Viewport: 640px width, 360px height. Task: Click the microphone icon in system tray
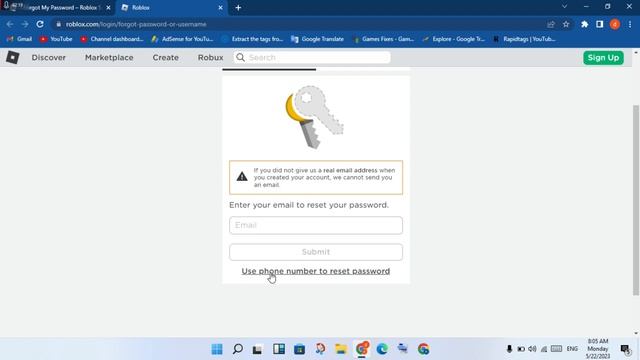coord(509,349)
